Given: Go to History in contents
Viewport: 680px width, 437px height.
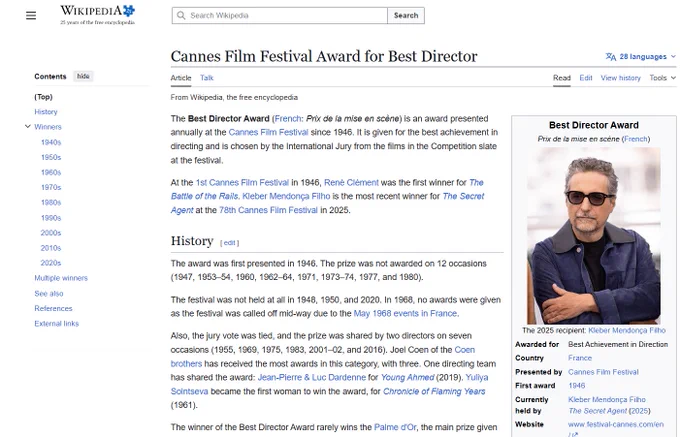Looking at the screenshot, I should point(46,112).
